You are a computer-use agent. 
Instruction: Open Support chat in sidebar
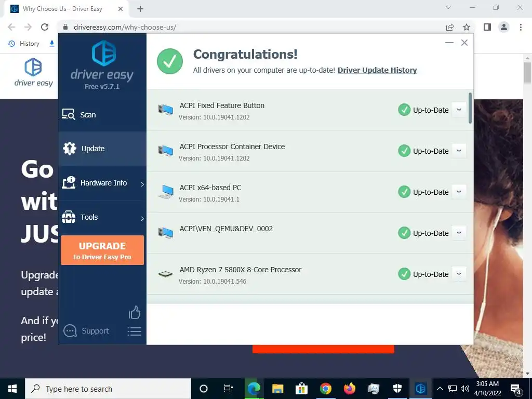coord(86,331)
